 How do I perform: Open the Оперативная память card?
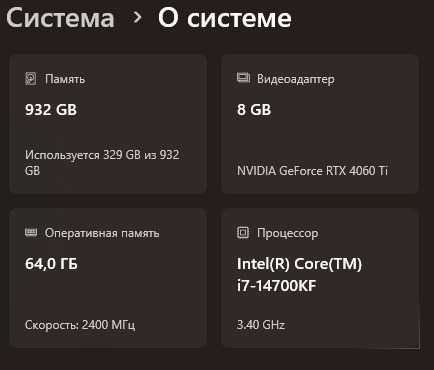pyautogui.click(x=108, y=278)
